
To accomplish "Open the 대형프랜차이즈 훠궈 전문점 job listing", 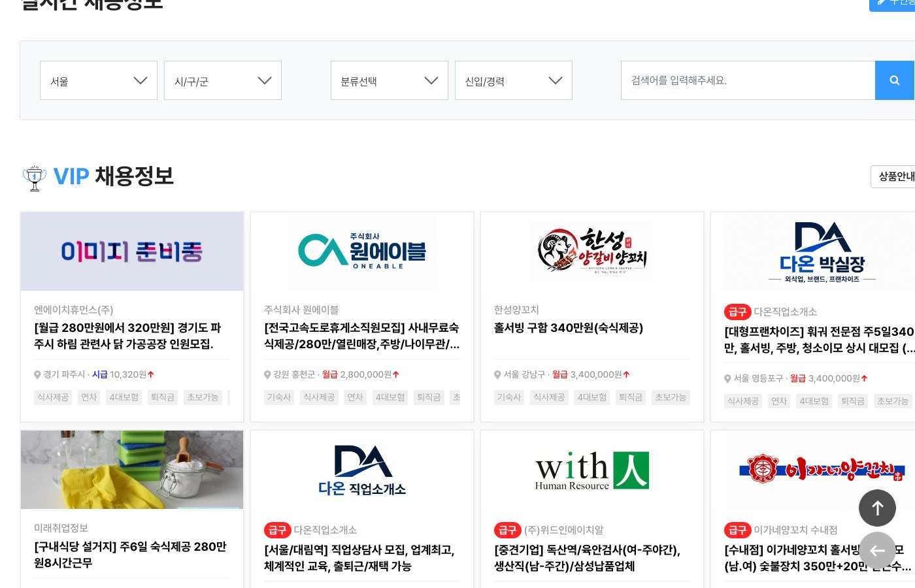I will tap(820, 340).
